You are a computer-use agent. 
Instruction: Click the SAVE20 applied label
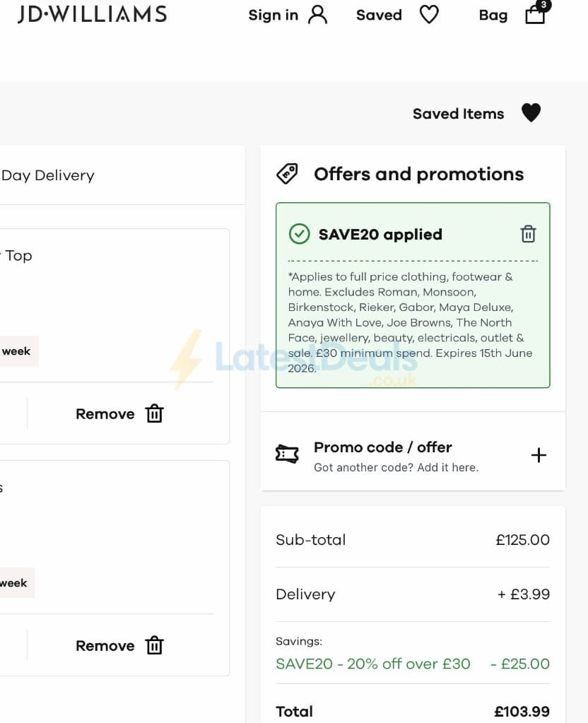[380, 234]
